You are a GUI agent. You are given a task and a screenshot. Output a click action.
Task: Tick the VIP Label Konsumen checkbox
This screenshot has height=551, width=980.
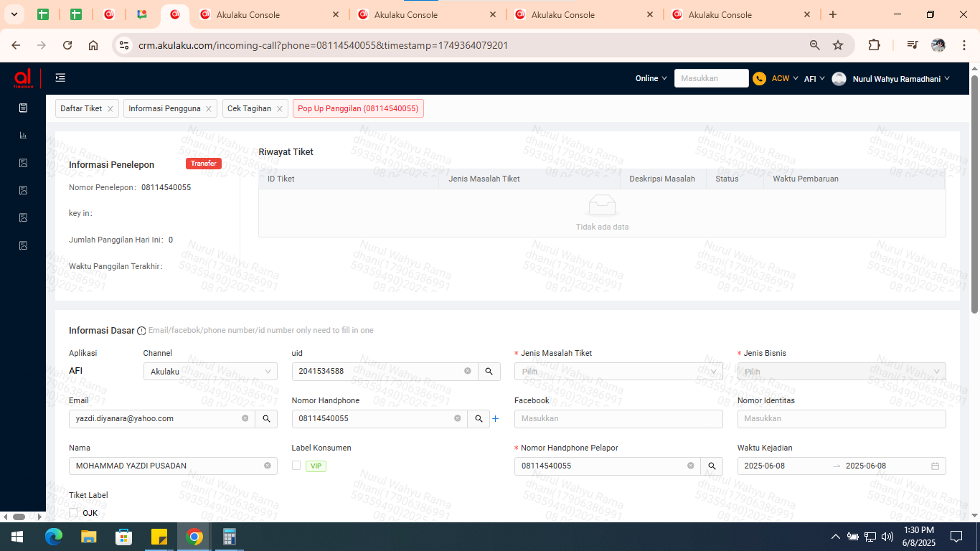coord(296,466)
